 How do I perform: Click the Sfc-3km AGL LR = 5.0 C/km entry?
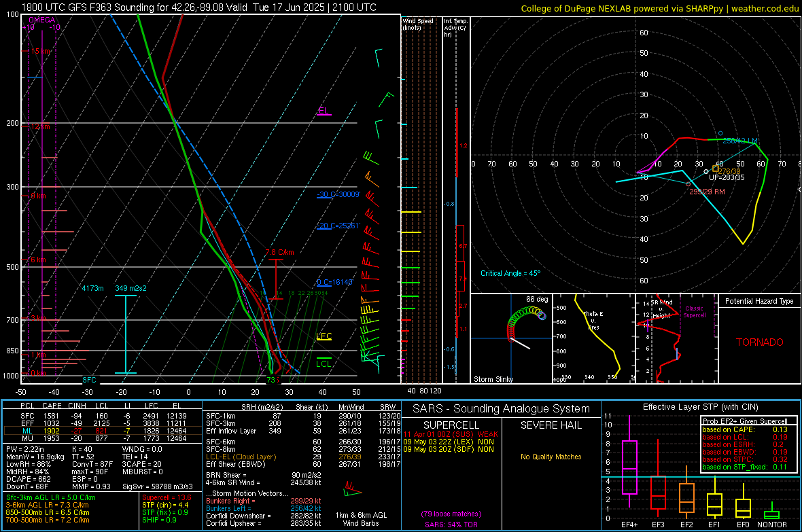click(51, 498)
